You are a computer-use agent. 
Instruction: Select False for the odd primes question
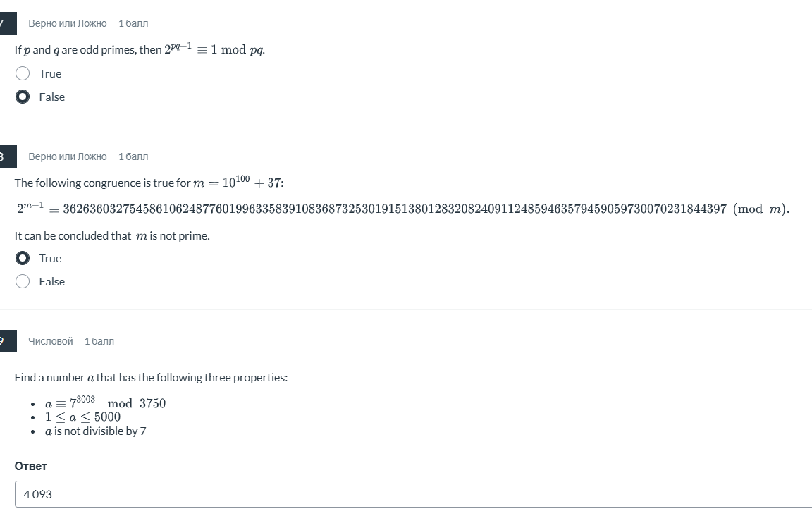click(23, 97)
